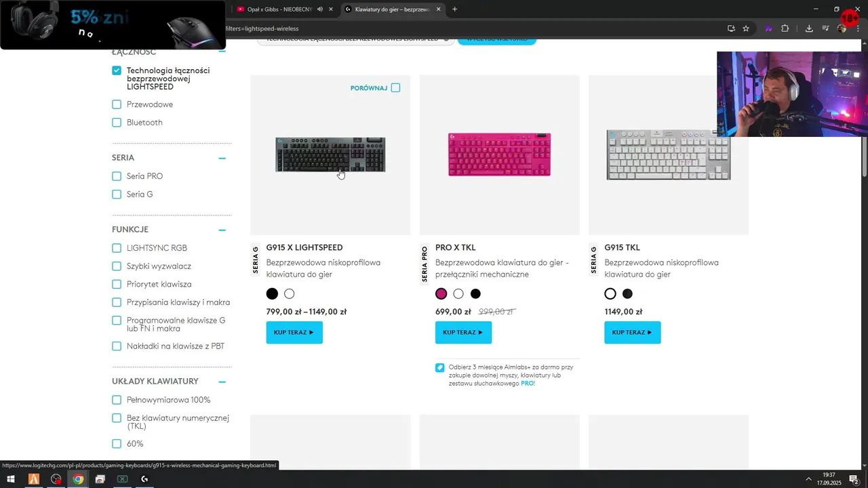Open the new tab plus button

click(454, 9)
